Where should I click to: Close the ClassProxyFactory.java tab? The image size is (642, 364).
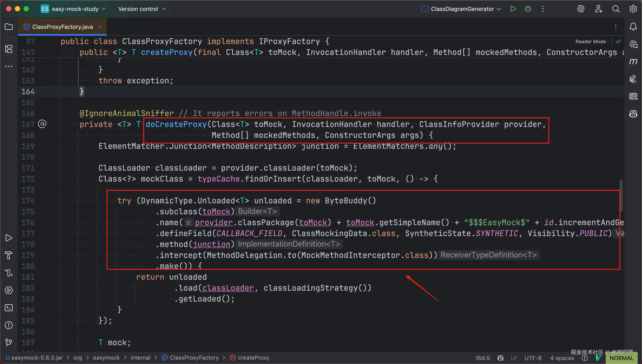[100, 26]
